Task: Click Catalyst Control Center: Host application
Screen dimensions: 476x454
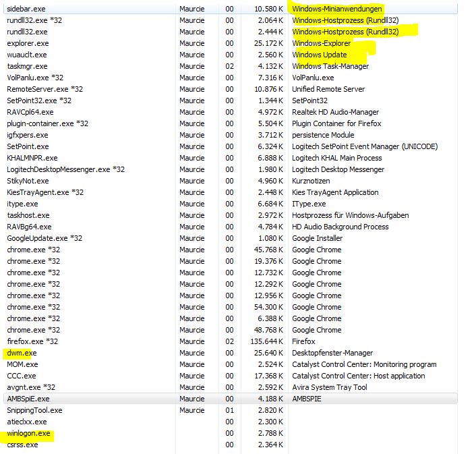Action: 358,376
